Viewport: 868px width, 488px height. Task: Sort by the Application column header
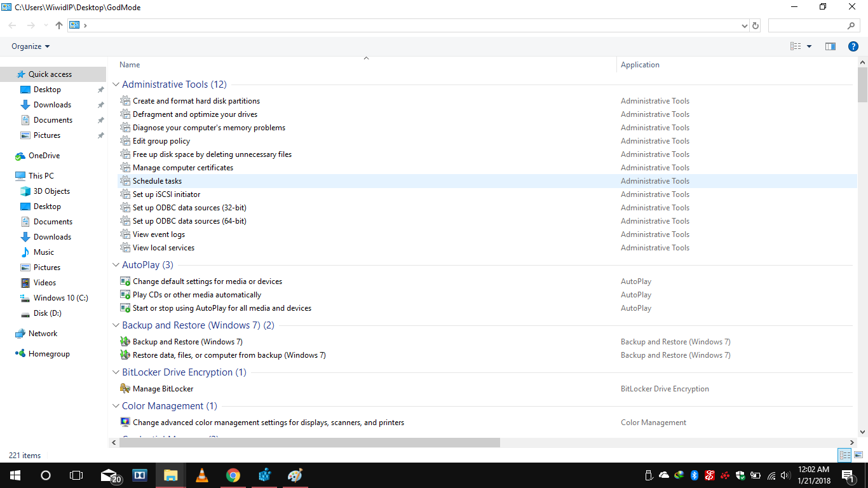640,65
